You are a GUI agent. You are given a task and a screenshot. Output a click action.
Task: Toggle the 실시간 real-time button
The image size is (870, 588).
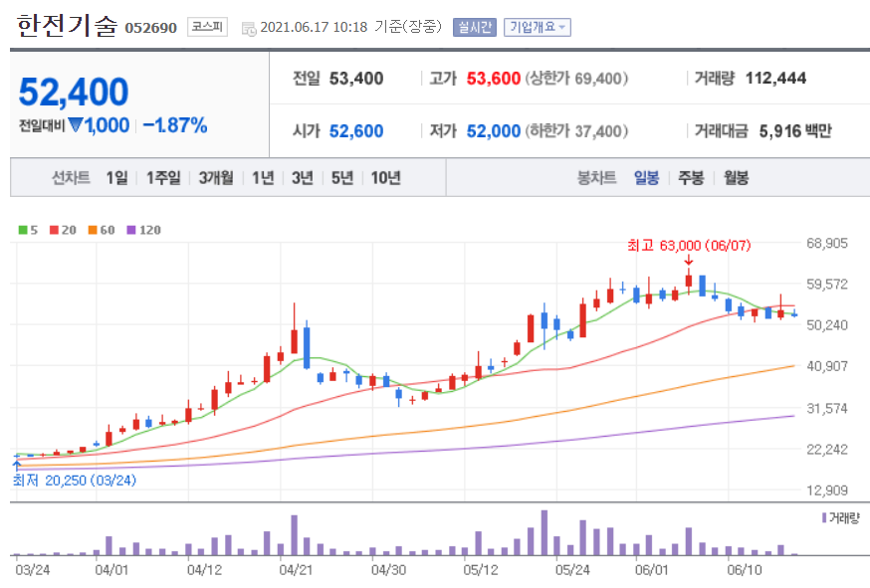click(475, 27)
